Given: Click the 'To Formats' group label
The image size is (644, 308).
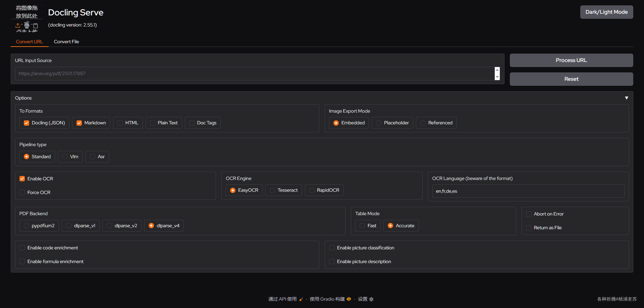Looking at the screenshot, I should click(x=31, y=111).
